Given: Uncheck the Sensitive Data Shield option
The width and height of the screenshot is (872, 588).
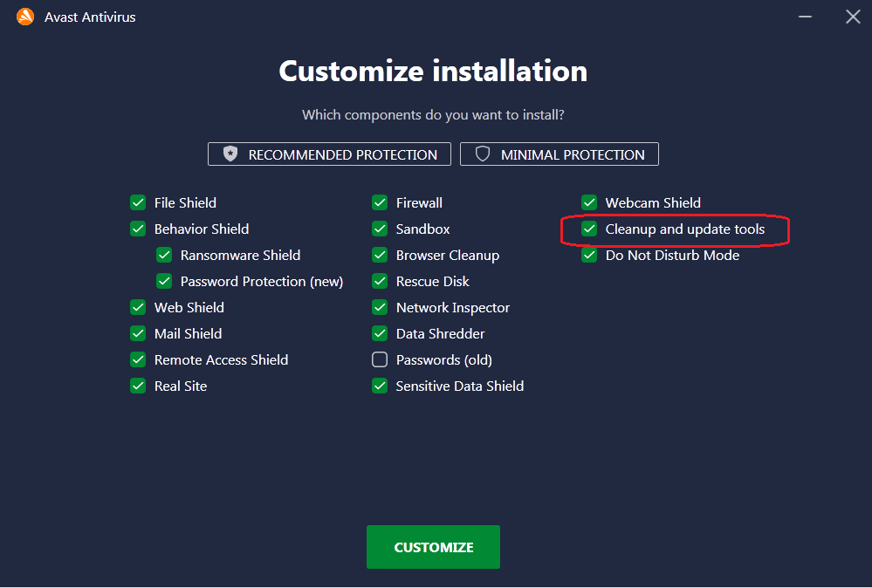Looking at the screenshot, I should click(380, 386).
